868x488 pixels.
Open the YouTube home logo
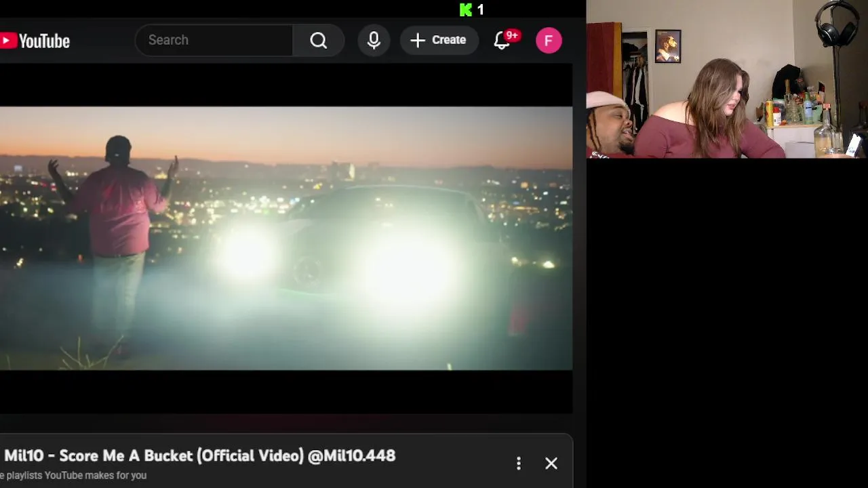point(35,41)
